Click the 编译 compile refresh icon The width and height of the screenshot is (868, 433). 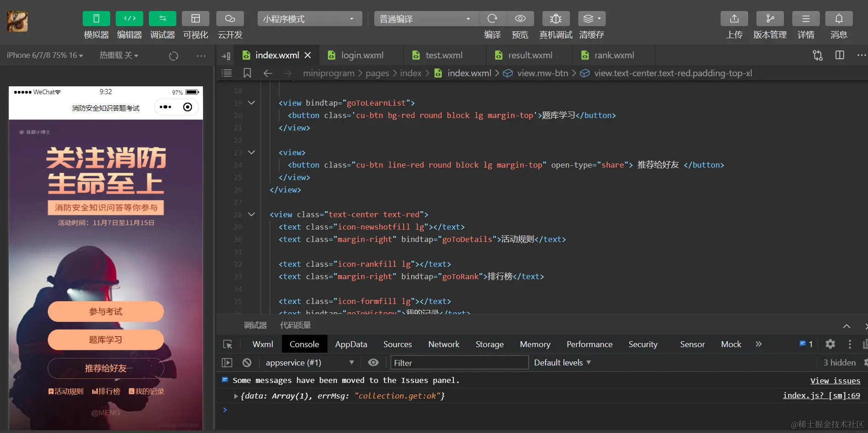tap(492, 19)
